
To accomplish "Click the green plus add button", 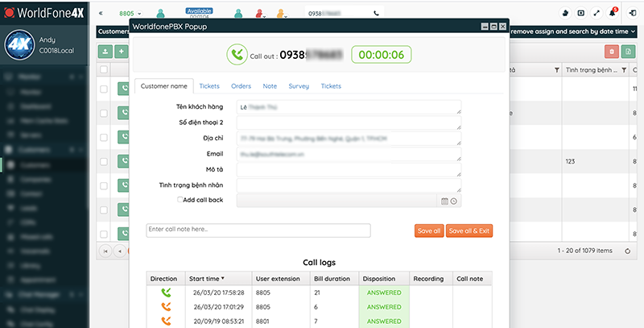I will (x=122, y=52).
